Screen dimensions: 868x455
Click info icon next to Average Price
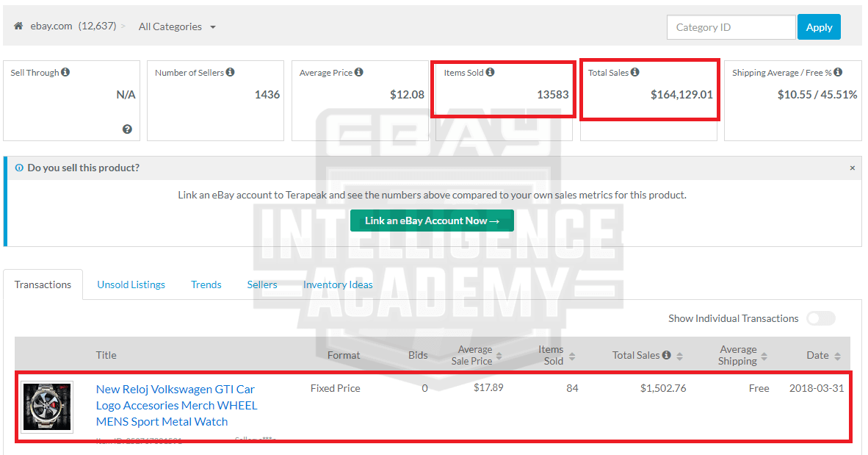(358, 72)
